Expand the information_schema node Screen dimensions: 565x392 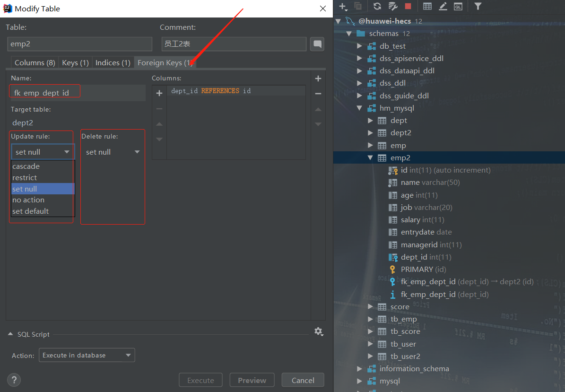click(359, 368)
